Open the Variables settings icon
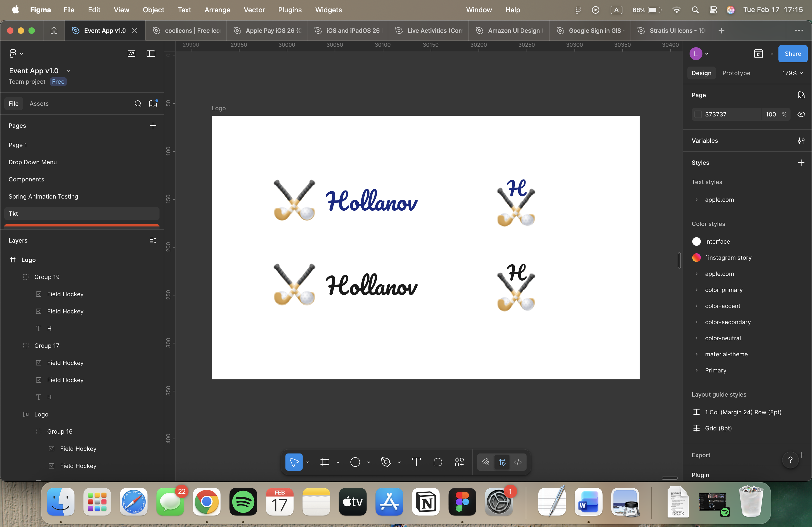The height and width of the screenshot is (527, 812). coord(801,141)
